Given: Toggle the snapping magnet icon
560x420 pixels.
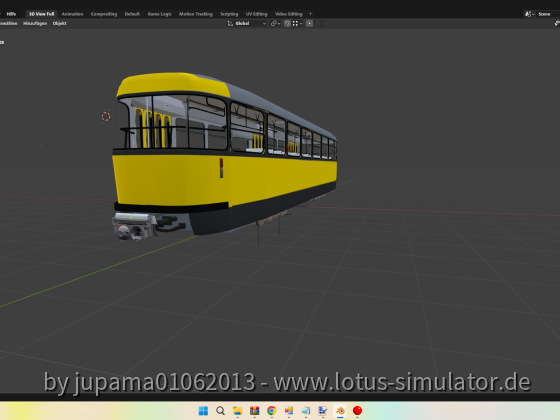Looking at the screenshot, I should coord(287,24).
